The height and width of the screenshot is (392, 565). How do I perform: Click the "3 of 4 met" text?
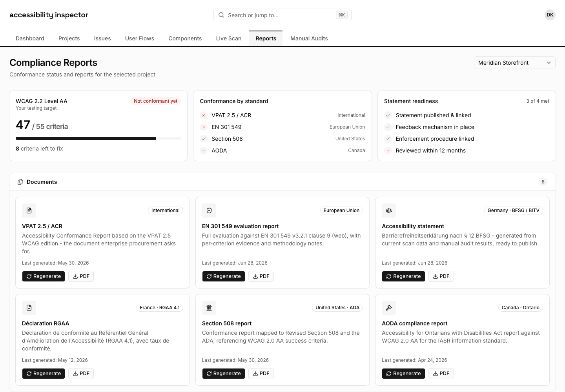[x=538, y=101]
